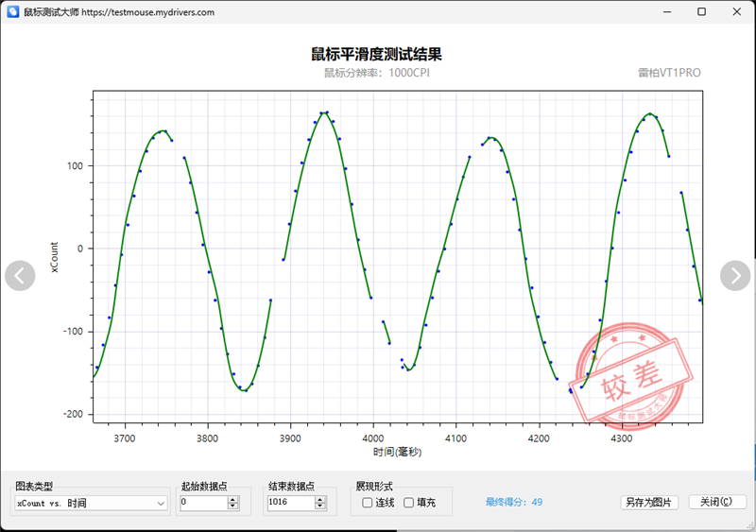Maximize the 鼠标测试大师 window
756x532 pixels.
click(702, 12)
